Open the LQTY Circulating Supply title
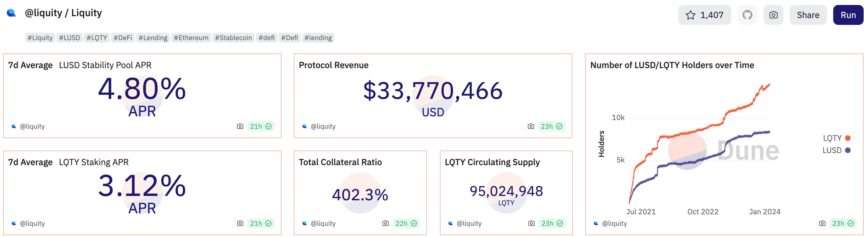Image resolution: width=868 pixels, height=237 pixels. pos(492,162)
